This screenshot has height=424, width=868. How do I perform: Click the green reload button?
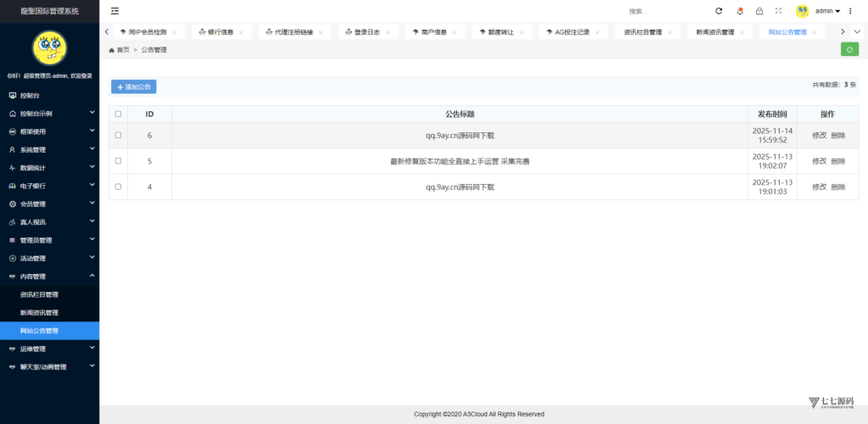point(849,49)
